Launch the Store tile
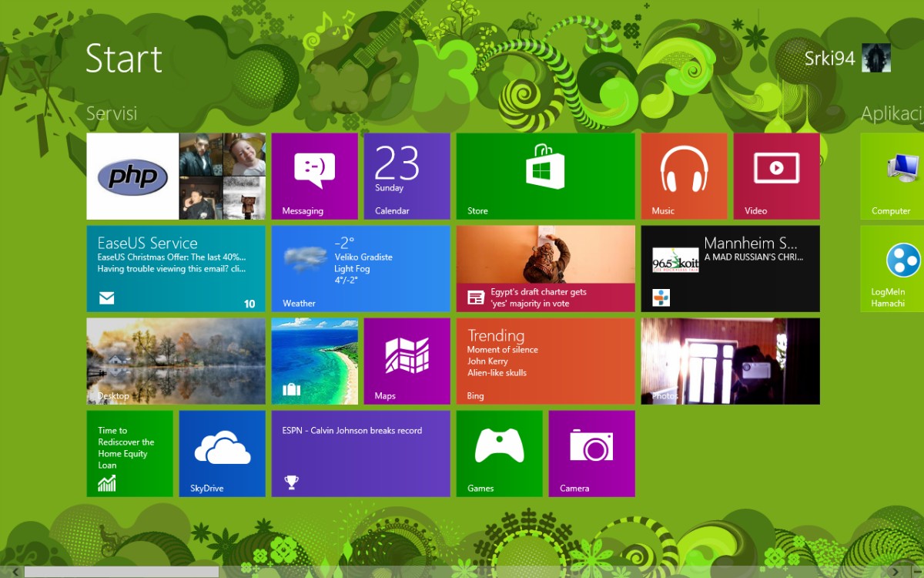This screenshot has width=924, height=578. point(545,176)
